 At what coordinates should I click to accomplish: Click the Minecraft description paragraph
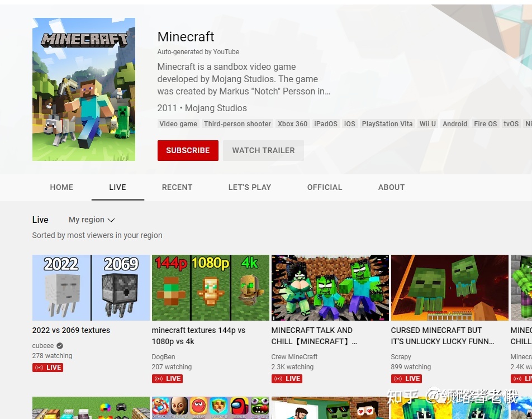pos(244,79)
